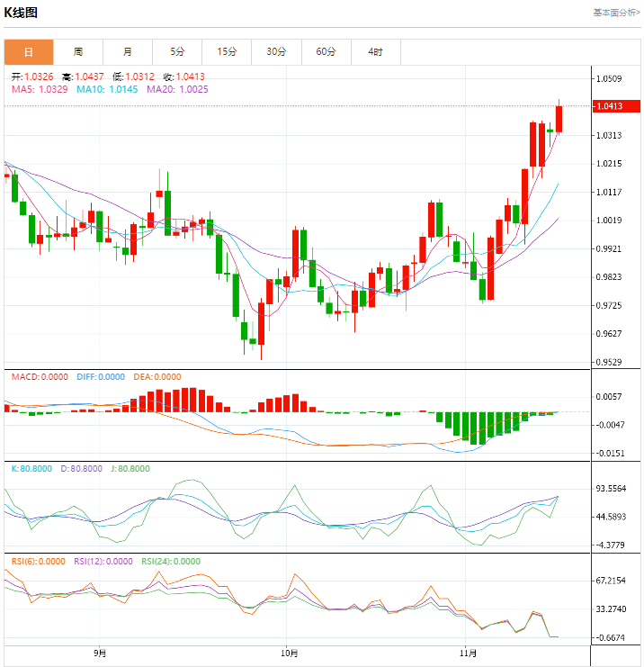Click the MA5: 1.0329 legend

coord(40,89)
